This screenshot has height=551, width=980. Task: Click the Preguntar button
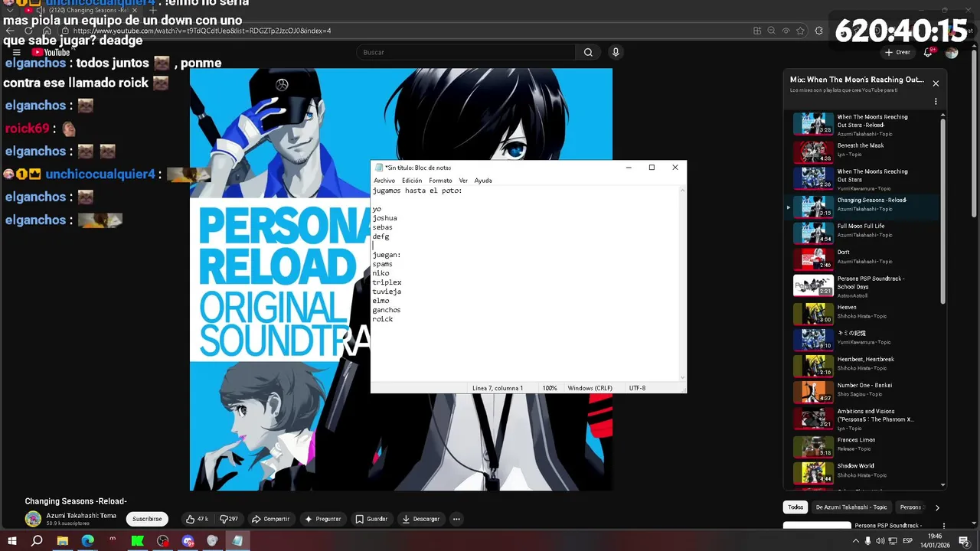[x=322, y=519]
